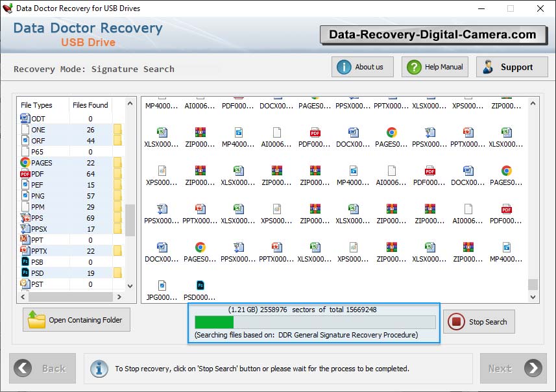The width and height of the screenshot is (556, 392).
Task: Click the PPTX file type icon
Action: coord(25,251)
